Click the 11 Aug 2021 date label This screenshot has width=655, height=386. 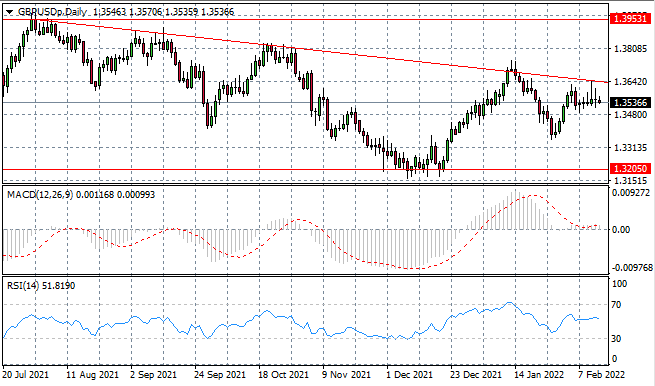point(93,375)
